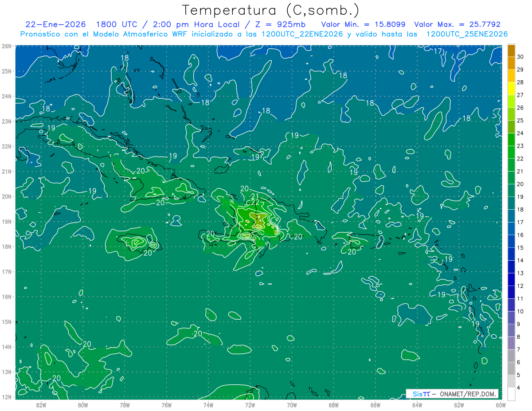Click the "13N" latitude axis label
532x411 pixels.
coord(6,372)
